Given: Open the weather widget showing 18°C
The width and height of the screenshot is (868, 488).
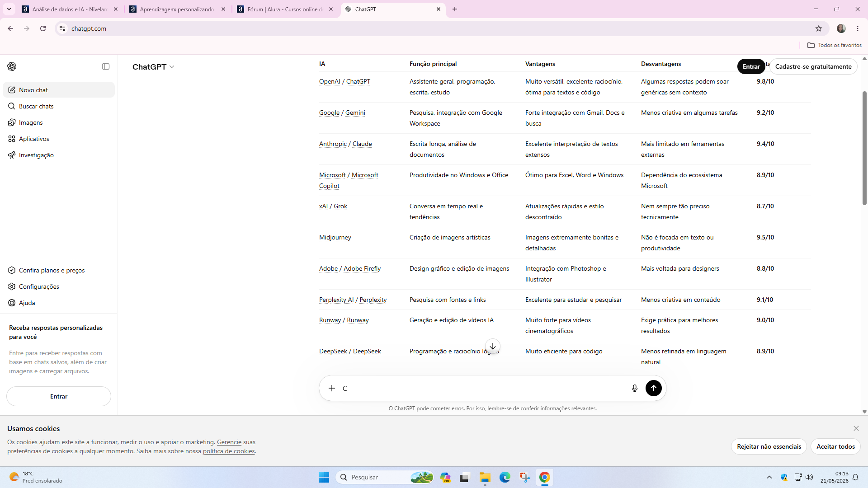Looking at the screenshot, I should tap(35, 477).
